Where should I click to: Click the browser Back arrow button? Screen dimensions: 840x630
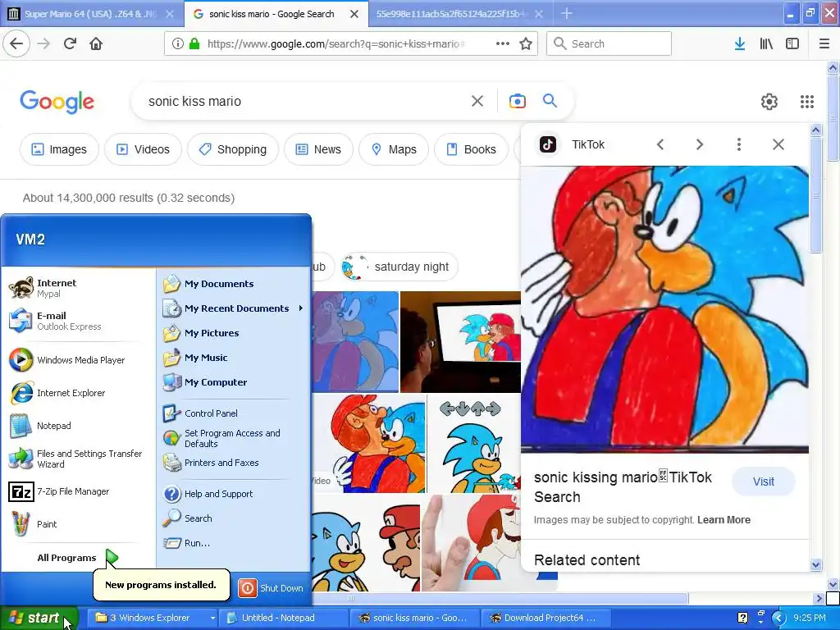click(x=16, y=43)
